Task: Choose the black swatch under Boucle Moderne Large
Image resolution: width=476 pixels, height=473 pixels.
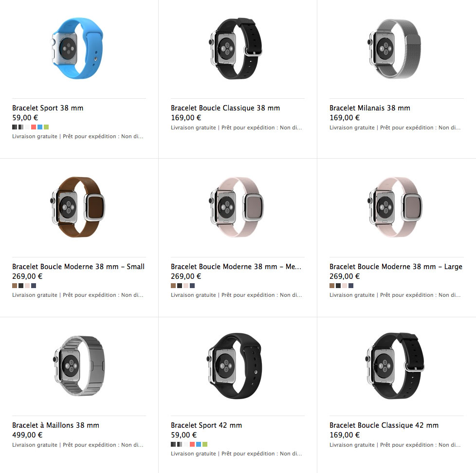Action: tap(338, 285)
